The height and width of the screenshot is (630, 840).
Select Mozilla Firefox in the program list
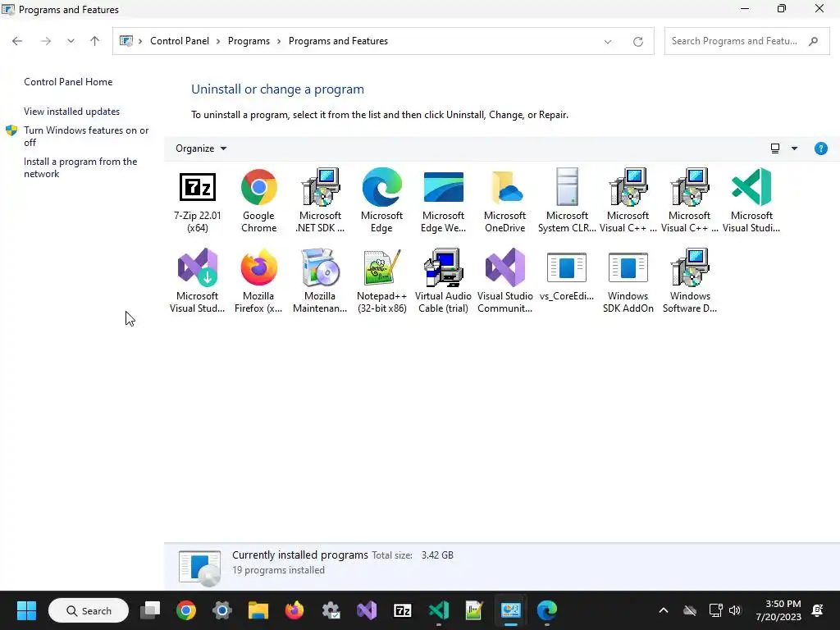tap(258, 282)
